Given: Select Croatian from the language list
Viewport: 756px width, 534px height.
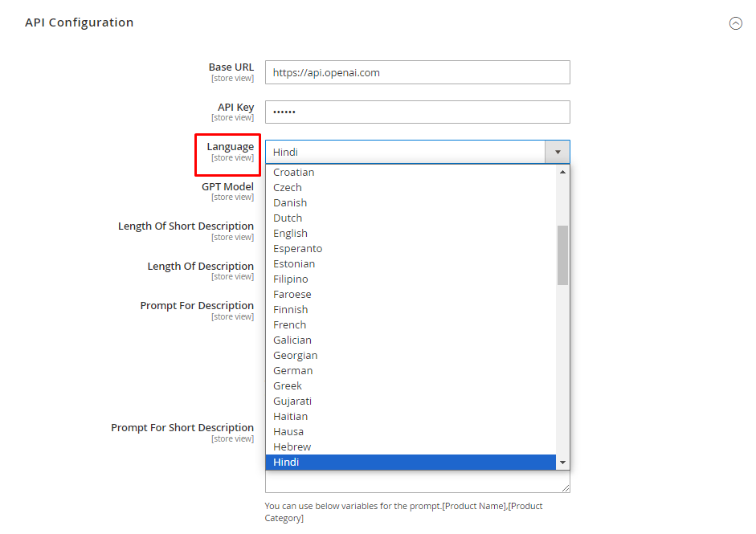Looking at the screenshot, I should tap(294, 172).
